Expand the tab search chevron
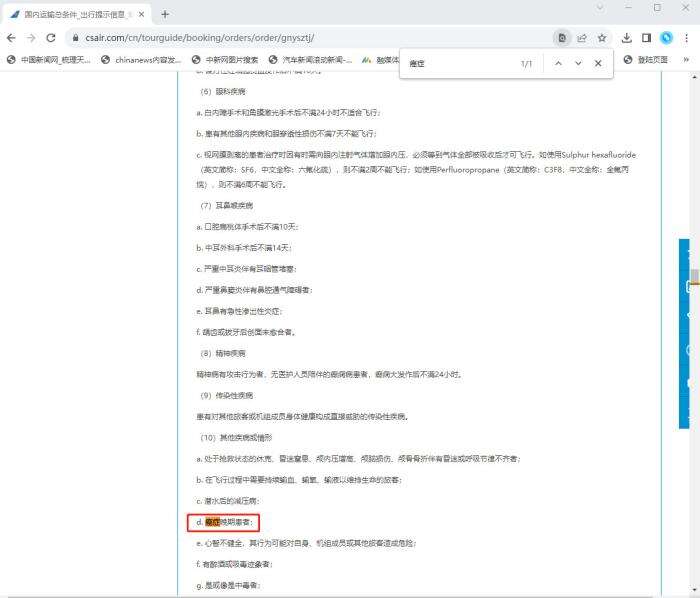This screenshot has height=598, width=700. tap(599, 8)
